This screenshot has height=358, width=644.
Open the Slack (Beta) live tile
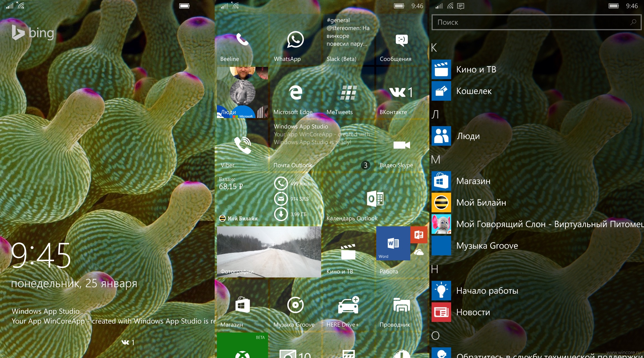coord(349,39)
